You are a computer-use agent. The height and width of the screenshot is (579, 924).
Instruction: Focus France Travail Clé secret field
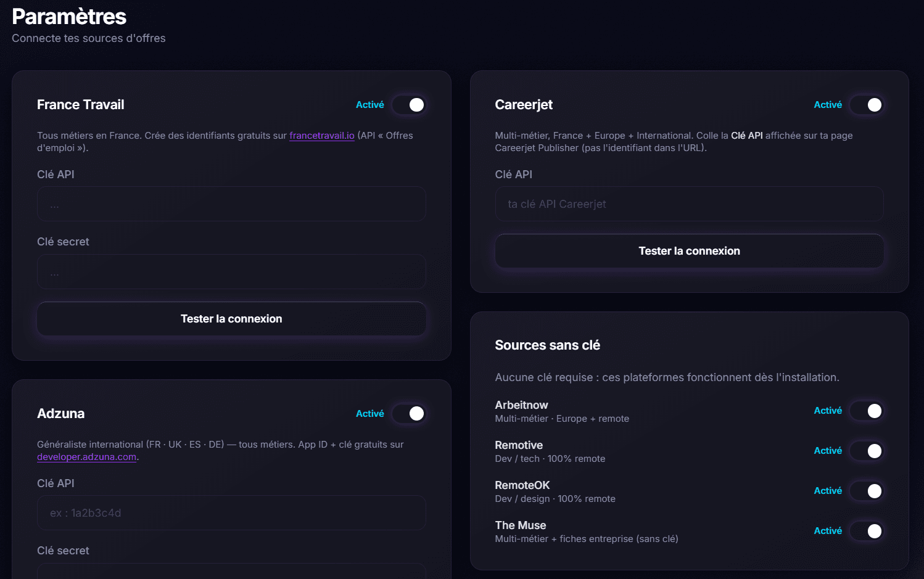[231, 272]
